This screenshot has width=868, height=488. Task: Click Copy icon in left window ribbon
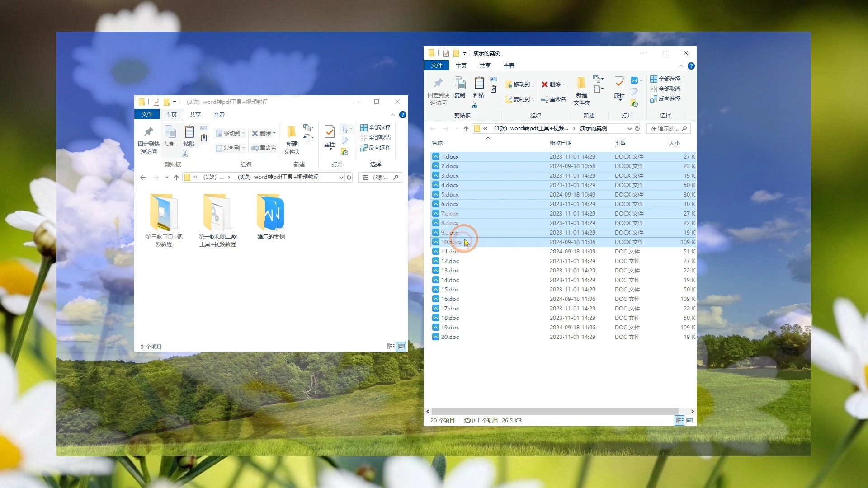(170, 136)
